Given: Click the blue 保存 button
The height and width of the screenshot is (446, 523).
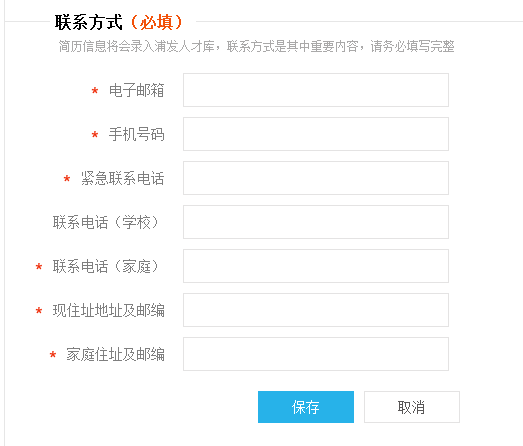Looking at the screenshot, I should pyautogui.click(x=306, y=407).
